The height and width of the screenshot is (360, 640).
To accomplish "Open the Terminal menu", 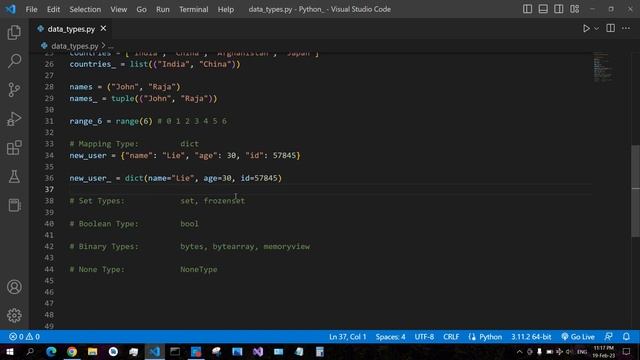I will coord(193,9).
